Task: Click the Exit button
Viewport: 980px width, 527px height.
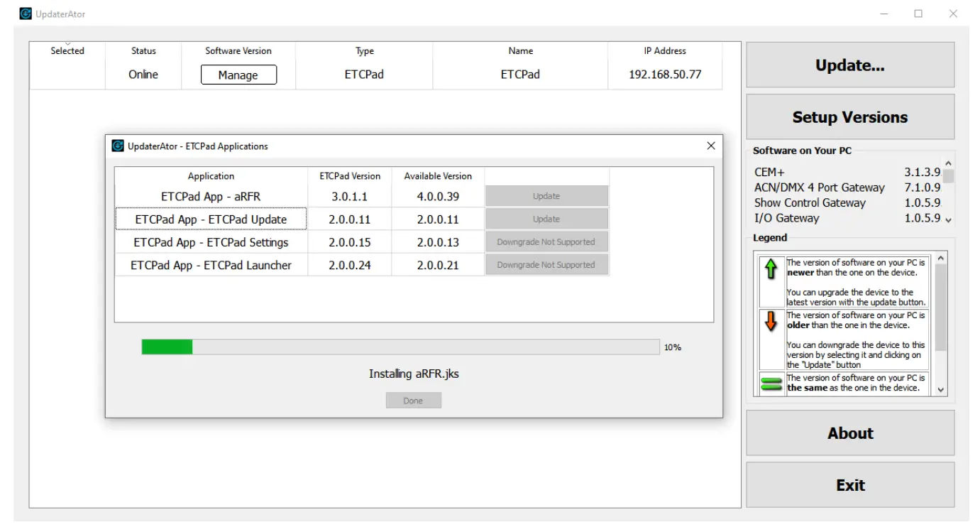Action: tap(850, 485)
